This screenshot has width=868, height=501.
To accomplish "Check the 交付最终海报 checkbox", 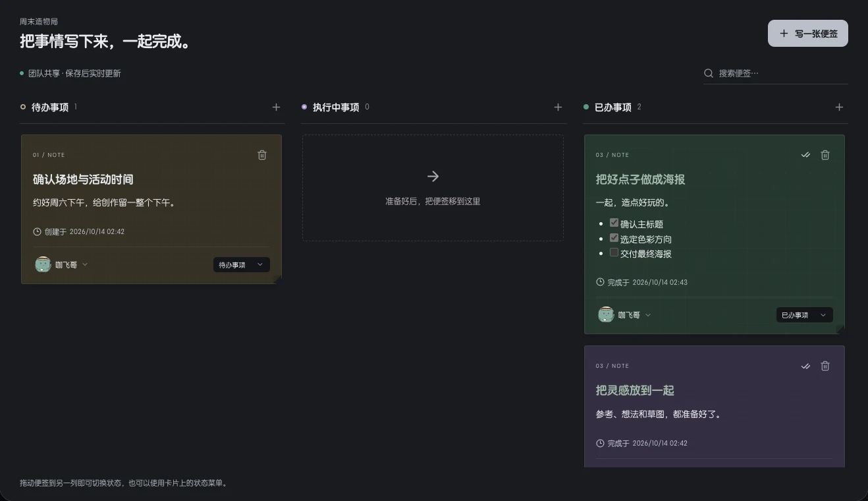I will point(614,252).
